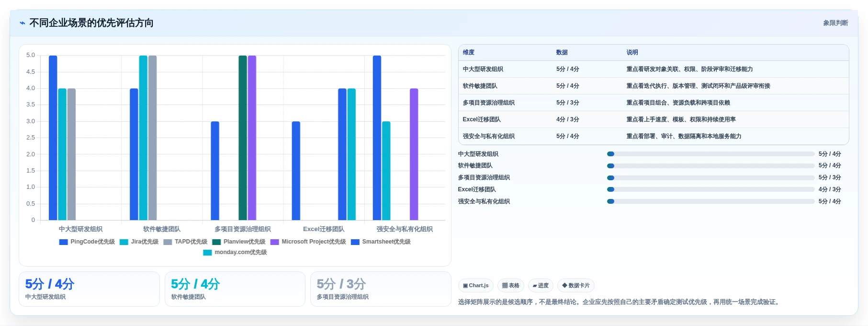Click the 2.5 y-axis tick label
Image resolution: width=868 pixels, height=326 pixels.
point(31,138)
